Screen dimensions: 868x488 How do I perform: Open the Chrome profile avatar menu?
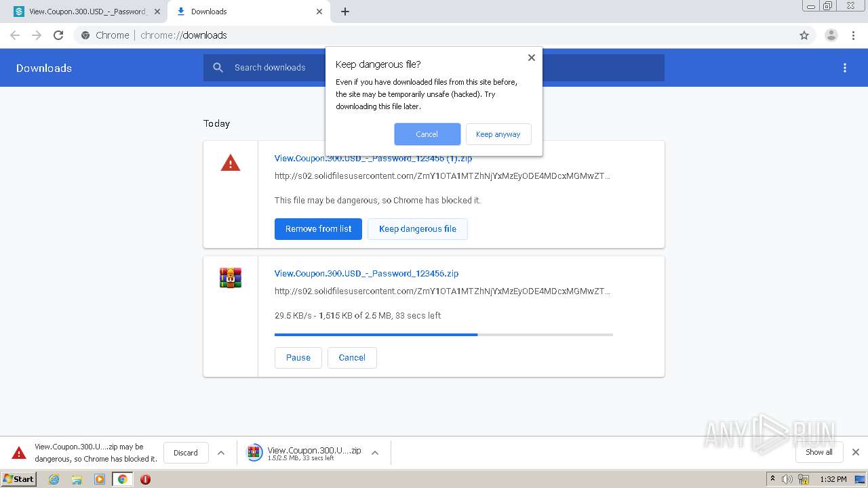(831, 35)
